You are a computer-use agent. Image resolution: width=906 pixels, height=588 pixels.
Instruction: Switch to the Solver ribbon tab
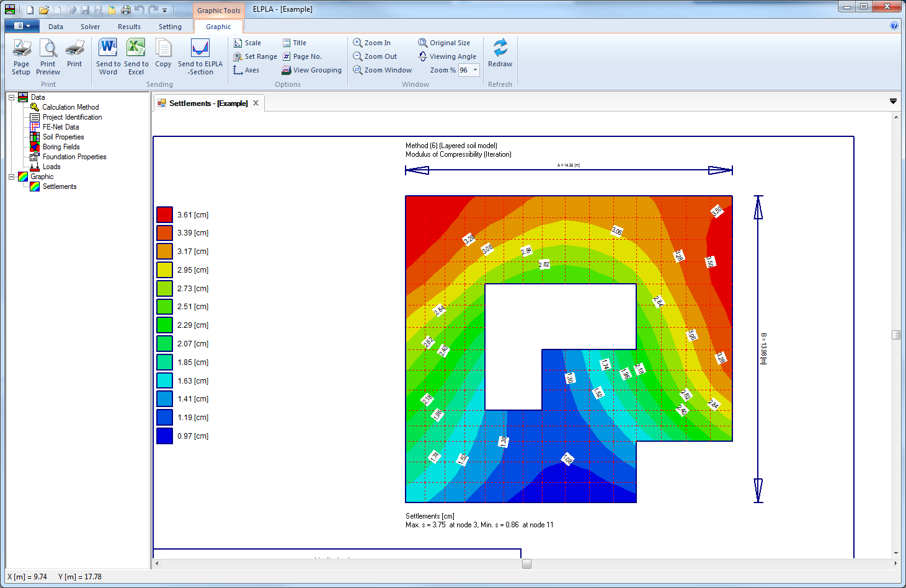[x=90, y=27]
